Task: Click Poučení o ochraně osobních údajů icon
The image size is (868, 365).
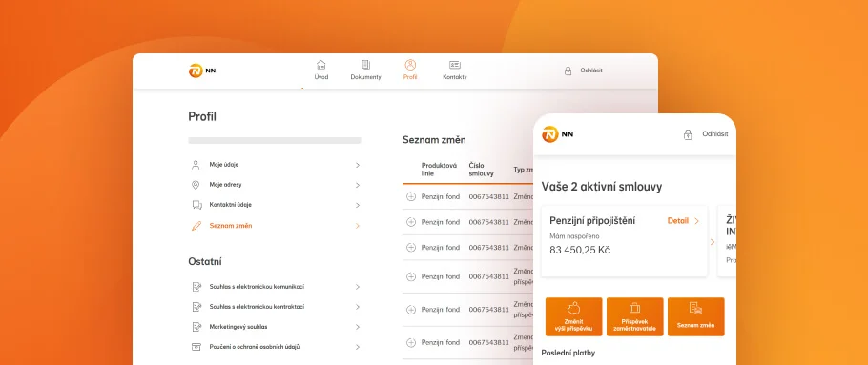Action: click(196, 347)
